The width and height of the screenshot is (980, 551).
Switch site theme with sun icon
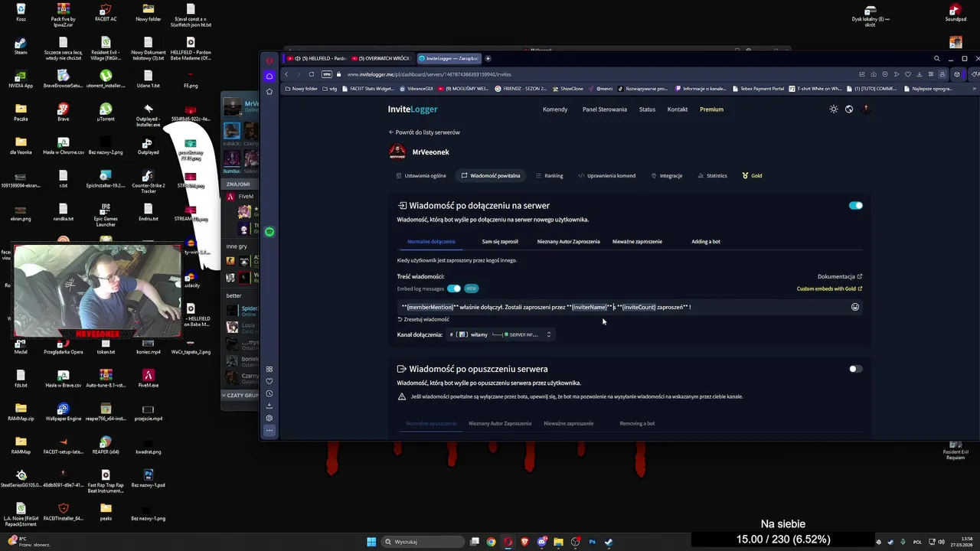[x=834, y=109]
